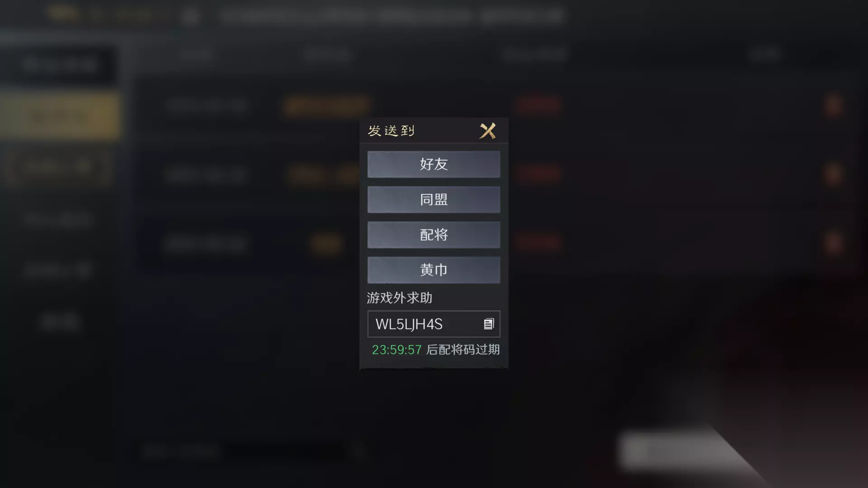
Task: Click blurred orange icon in third list row
Action: click(834, 243)
